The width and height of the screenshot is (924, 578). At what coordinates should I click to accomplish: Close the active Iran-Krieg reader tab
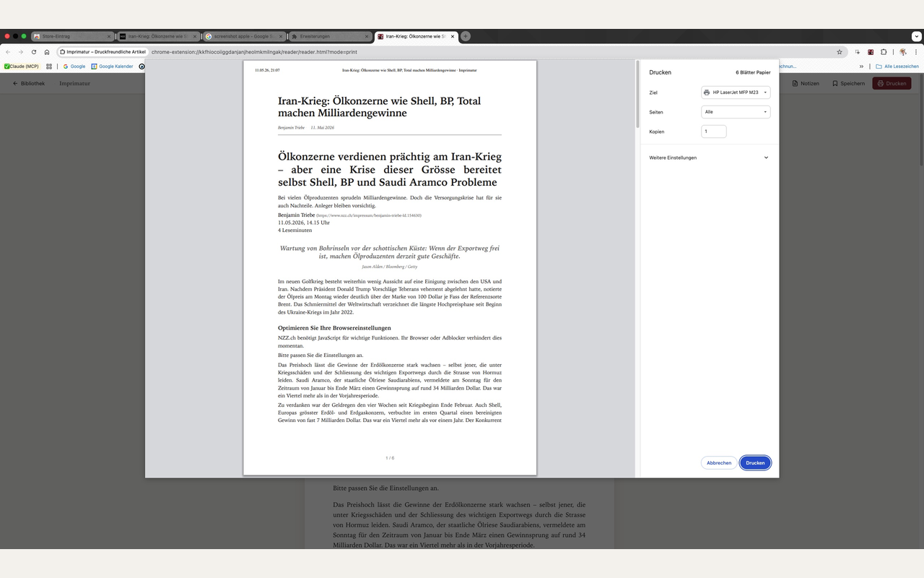(x=453, y=36)
